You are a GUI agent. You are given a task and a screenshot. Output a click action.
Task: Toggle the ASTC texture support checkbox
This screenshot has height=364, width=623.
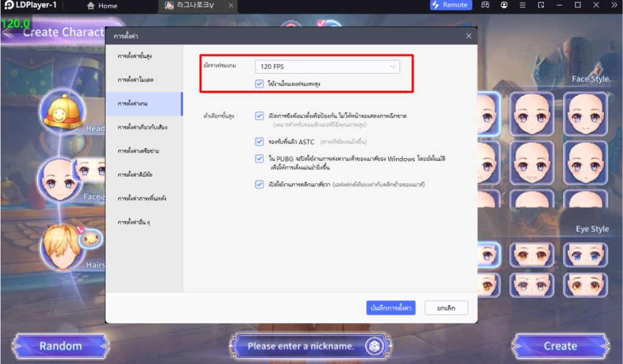[259, 142]
